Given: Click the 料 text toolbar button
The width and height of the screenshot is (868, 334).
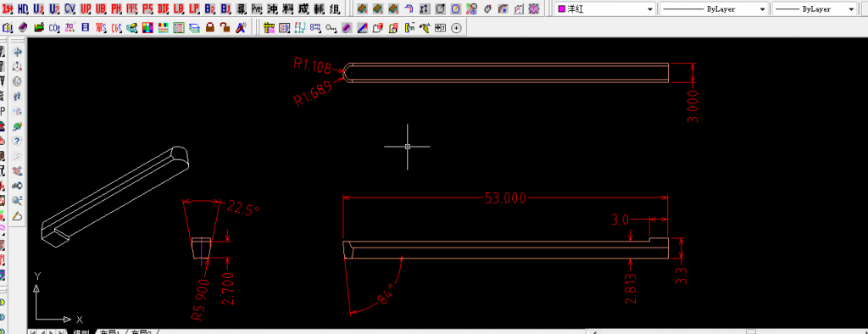Looking at the screenshot, I should (288, 8).
